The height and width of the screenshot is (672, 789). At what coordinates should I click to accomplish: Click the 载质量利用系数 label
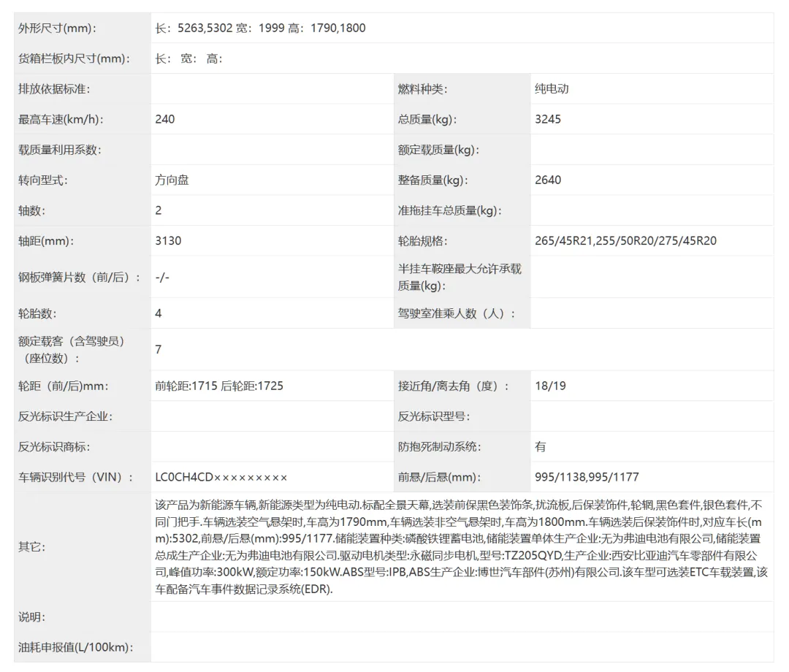click(59, 150)
